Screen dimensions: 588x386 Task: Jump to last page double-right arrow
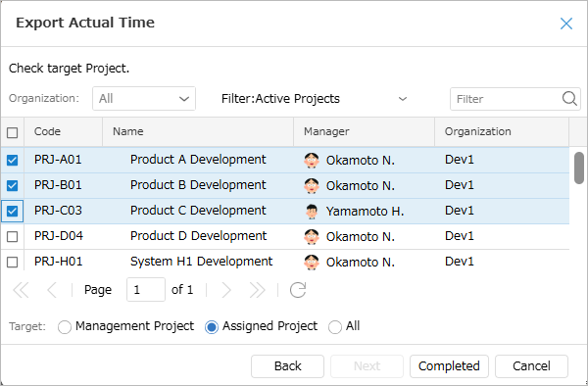point(257,290)
